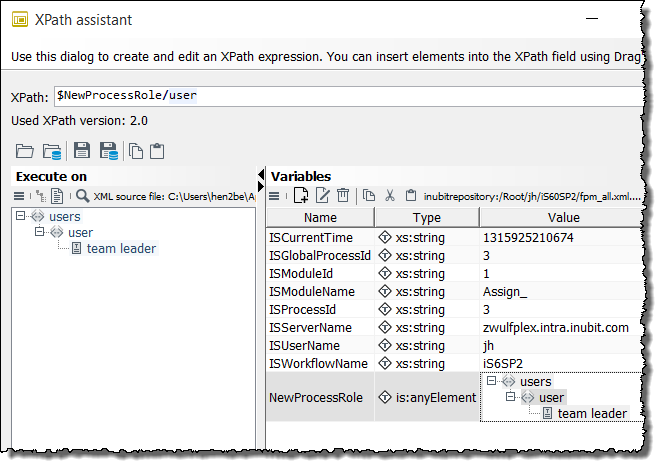The image size is (663, 470).
Task: Click the Name column header
Action: click(320, 217)
